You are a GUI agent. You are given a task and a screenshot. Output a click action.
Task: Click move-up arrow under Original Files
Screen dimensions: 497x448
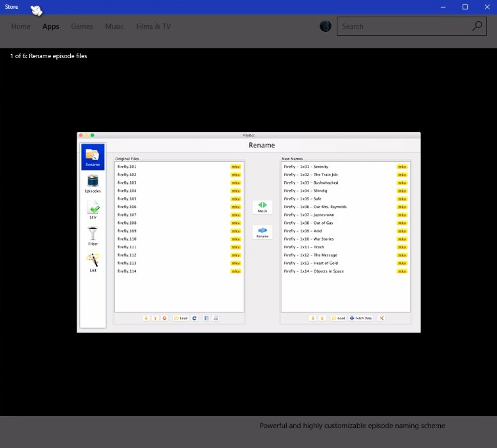point(155,318)
